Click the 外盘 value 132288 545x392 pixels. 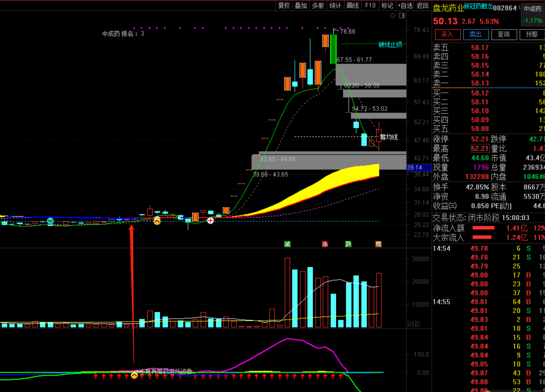(x=477, y=177)
